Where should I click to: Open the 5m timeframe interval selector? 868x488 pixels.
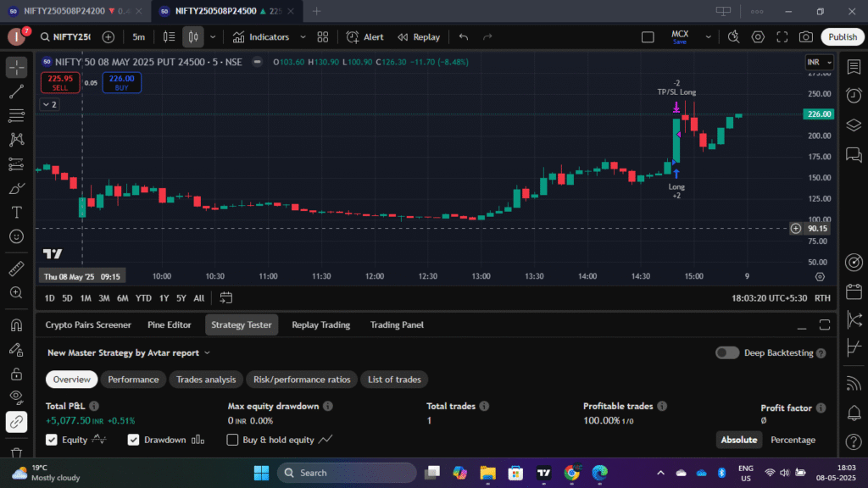138,37
